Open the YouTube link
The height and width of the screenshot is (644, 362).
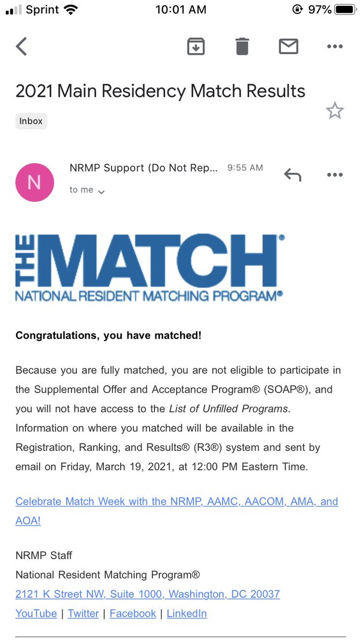pyautogui.click(x=36, y=613)
